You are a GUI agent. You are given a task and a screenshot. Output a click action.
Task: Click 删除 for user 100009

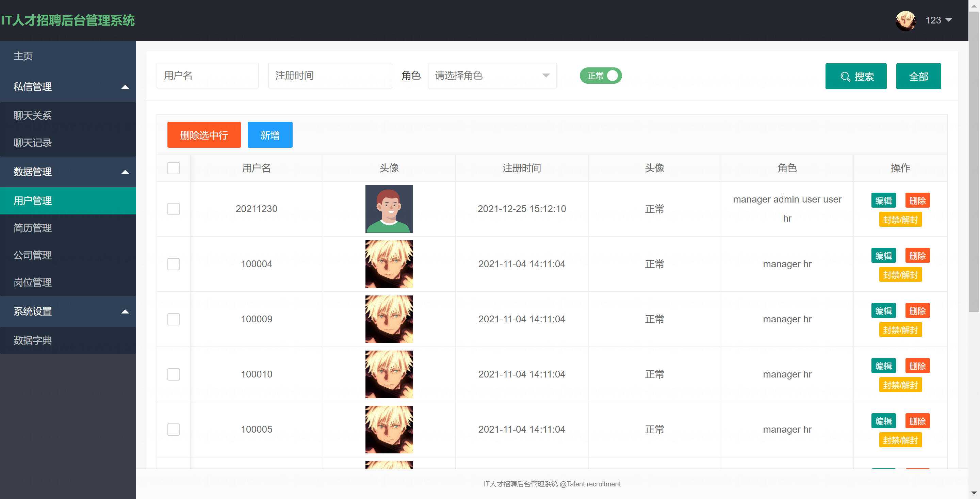click(x=917, y=311)
